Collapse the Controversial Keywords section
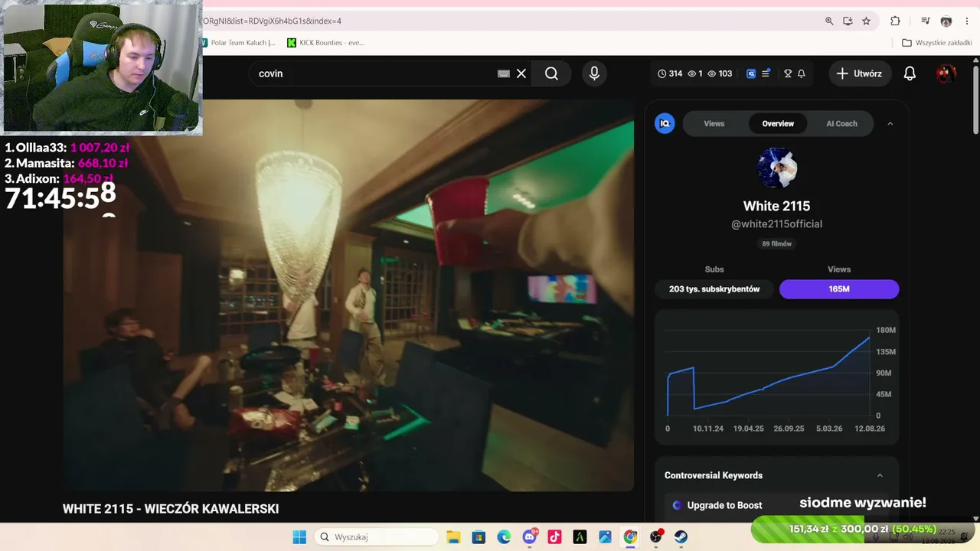This screenshot has height=551, width=980. pyautogui.click(x=880, y=475)
